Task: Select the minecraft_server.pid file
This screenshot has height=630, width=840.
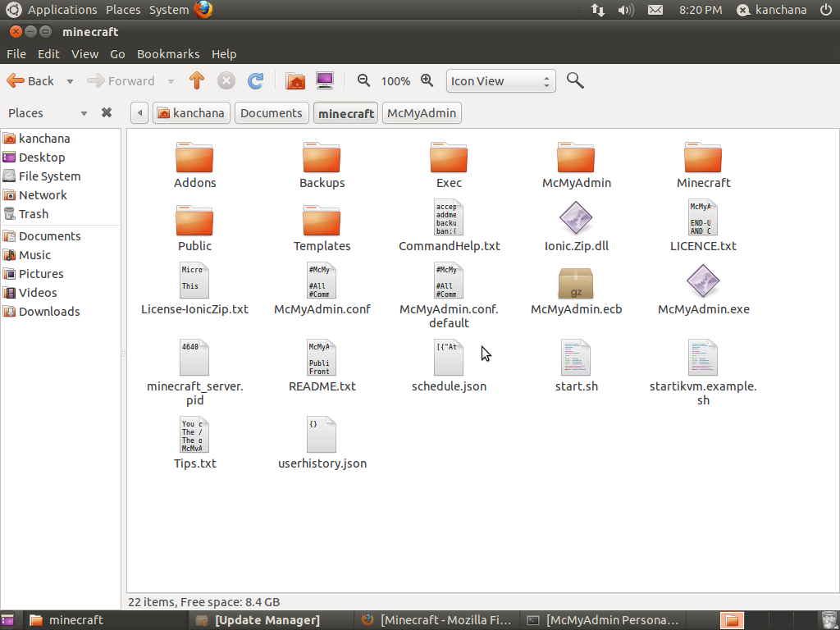Action: click(x=194, y=373)
